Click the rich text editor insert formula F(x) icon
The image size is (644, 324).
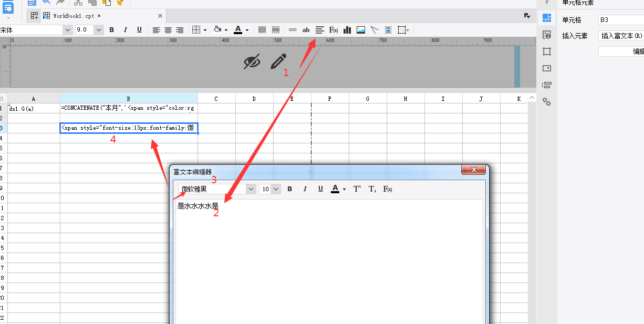[x=388, y=189]
